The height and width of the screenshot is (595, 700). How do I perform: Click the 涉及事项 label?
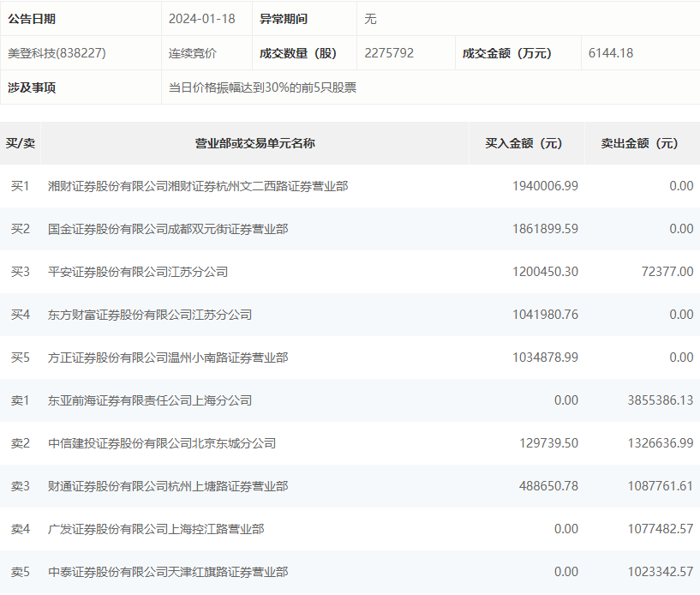32,87
